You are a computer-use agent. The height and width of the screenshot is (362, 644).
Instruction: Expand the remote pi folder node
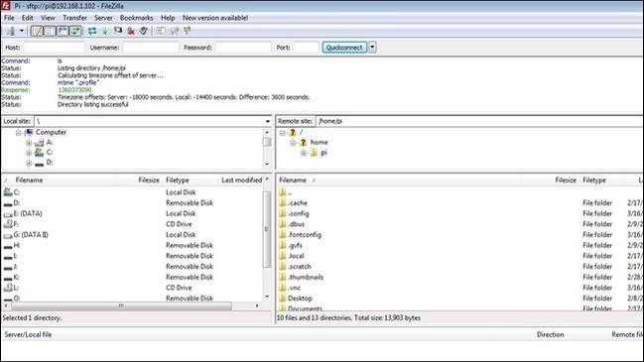pyautogui.click(x=304, y=153)
